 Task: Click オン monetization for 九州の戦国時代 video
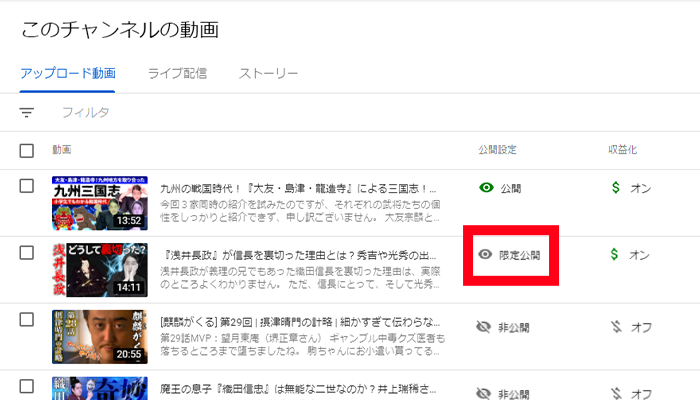tap(641, 188)
